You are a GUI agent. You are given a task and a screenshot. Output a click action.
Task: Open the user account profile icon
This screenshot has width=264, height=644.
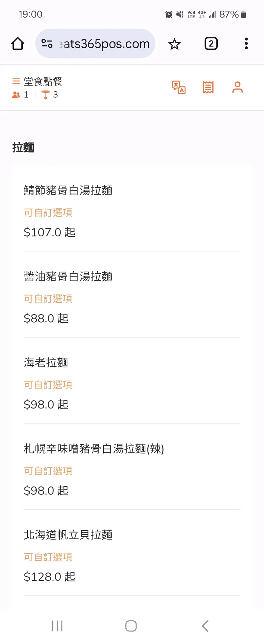[x=237, y=87]
